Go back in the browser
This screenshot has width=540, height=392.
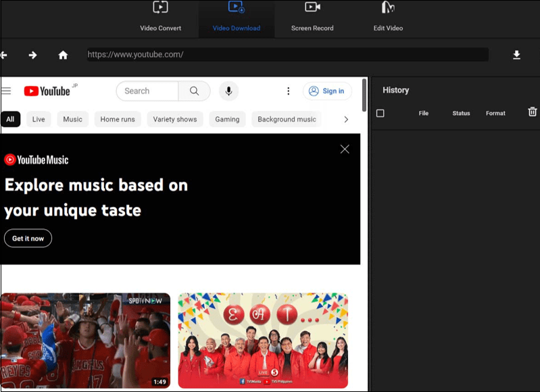point(4,55)
